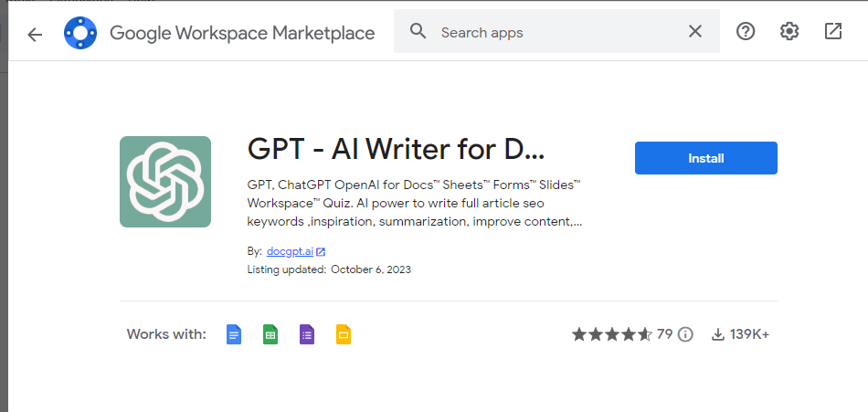
Task: Open Marketplace in new window icon
Action: click(833, 32)
